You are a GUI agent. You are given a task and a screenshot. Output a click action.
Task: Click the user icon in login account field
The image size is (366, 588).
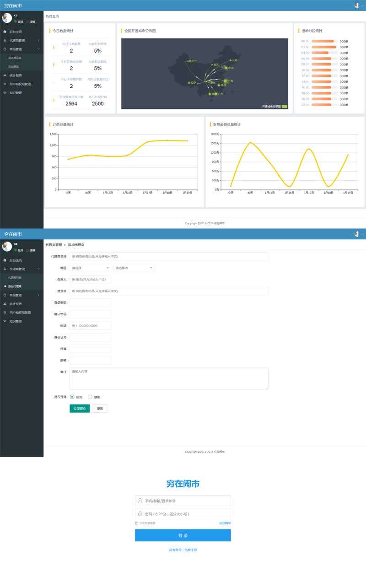(x=140, y=501)
